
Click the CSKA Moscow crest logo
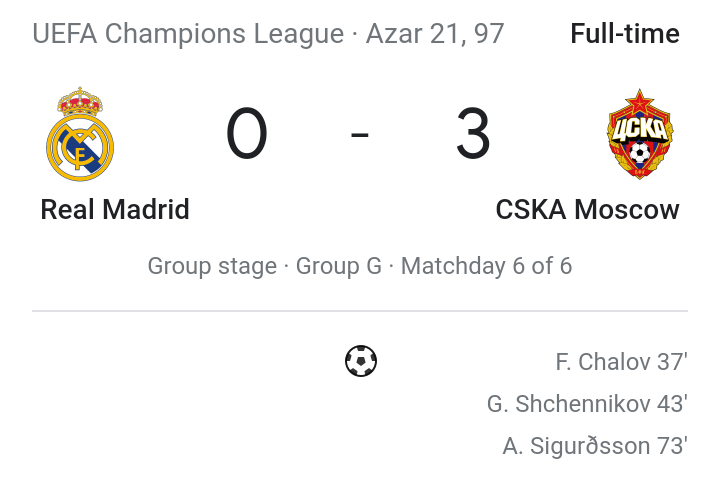[640, 134]
